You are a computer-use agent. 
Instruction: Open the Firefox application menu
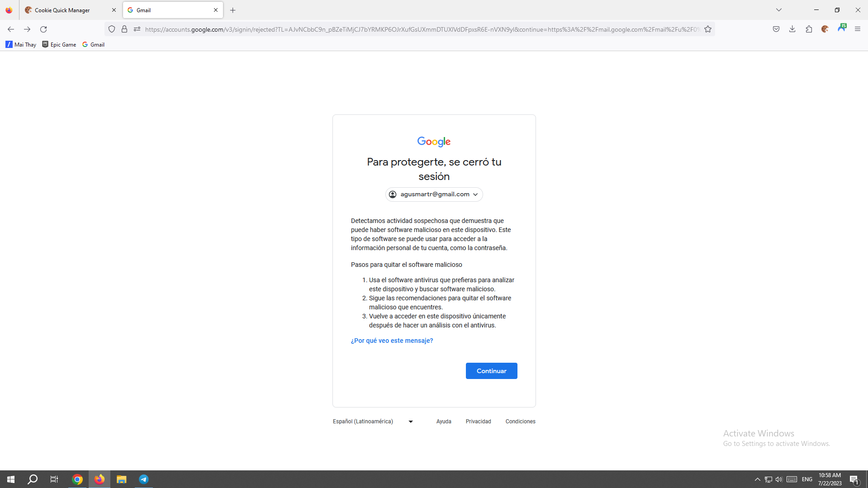click(858, 29)
